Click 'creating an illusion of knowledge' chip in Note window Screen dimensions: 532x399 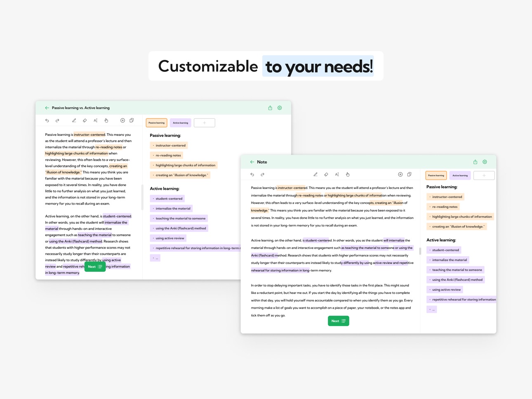(457, 227)
